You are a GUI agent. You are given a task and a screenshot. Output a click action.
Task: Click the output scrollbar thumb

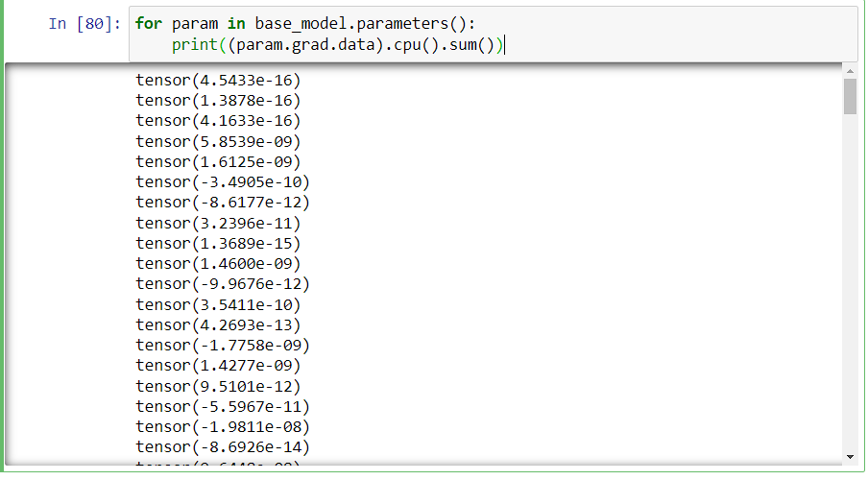tap(850, 96)
